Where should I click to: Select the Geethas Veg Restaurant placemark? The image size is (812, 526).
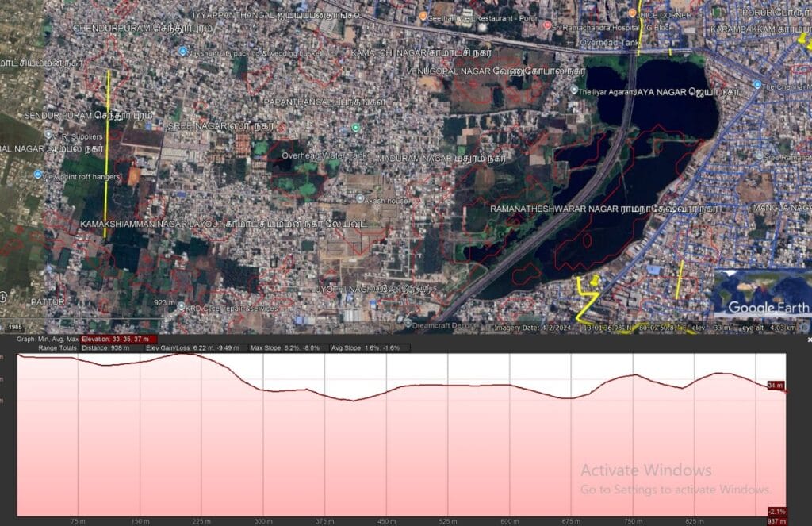[x=423, y=17]
